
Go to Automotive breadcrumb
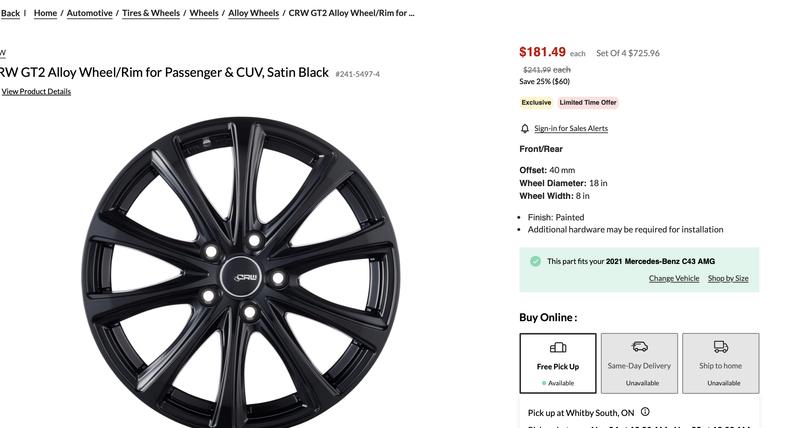point(89,13)
